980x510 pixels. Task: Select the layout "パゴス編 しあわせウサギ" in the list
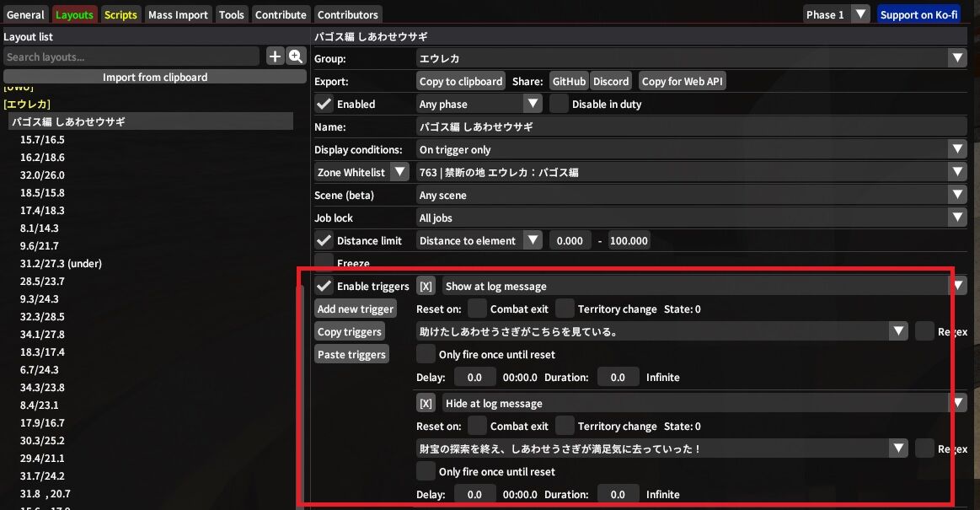[x=85, y=121]
